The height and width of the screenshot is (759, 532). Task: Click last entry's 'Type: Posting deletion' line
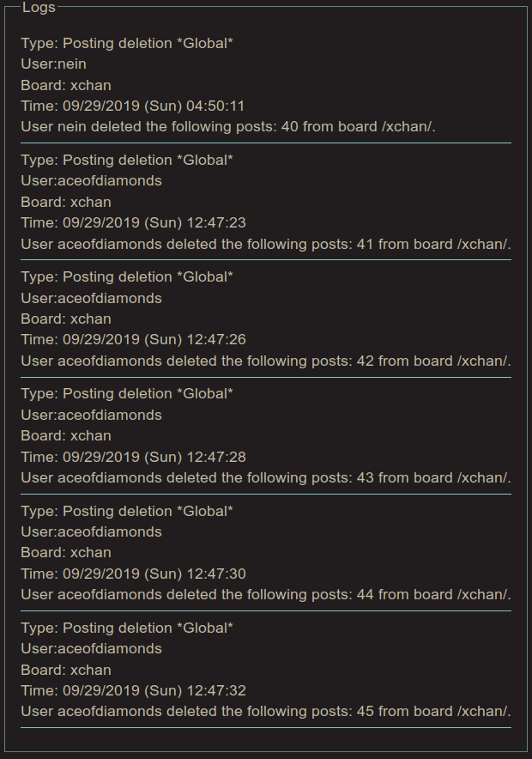(x=127, y=628)
